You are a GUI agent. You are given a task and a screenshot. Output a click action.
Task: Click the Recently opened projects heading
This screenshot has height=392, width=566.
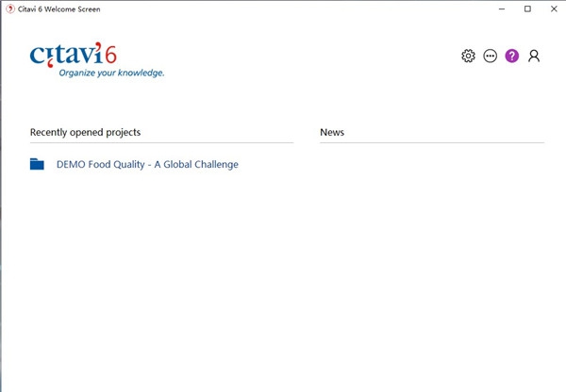pos(85,132)
